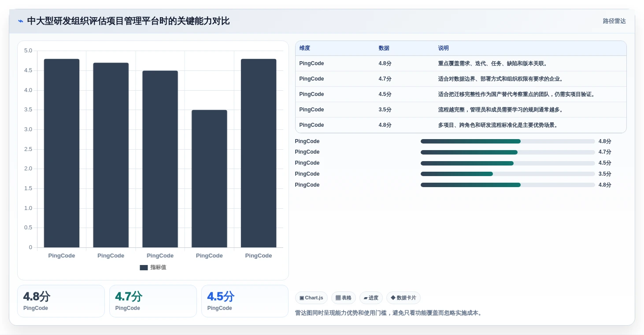Click the lightning icon beside the page title
This screenshot has height=335, width=644.
21,21
